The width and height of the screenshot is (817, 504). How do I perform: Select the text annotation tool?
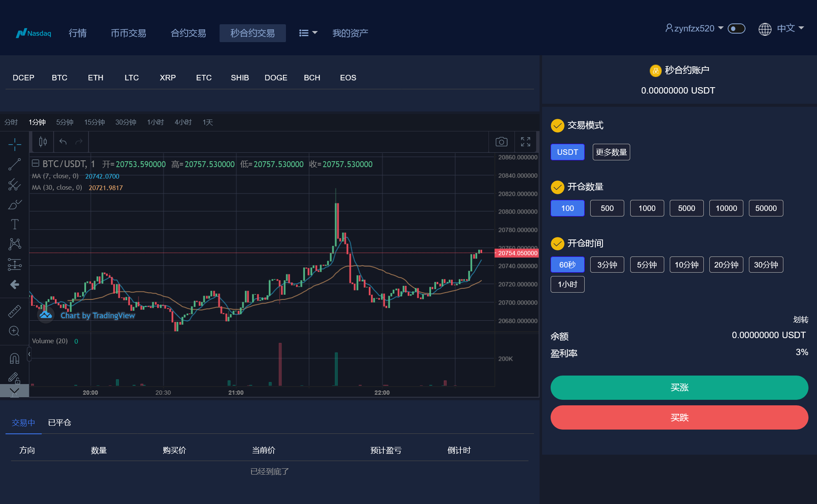click(x=14, y=224)
